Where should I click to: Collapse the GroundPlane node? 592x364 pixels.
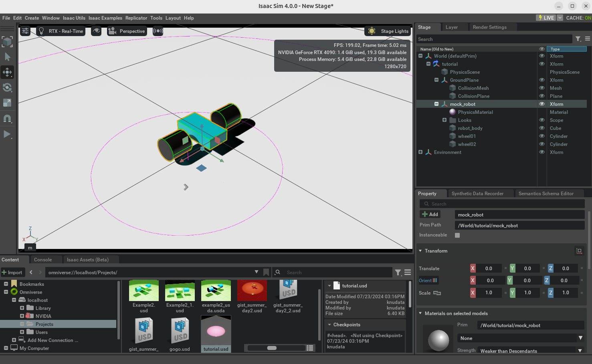coord(436,80)
